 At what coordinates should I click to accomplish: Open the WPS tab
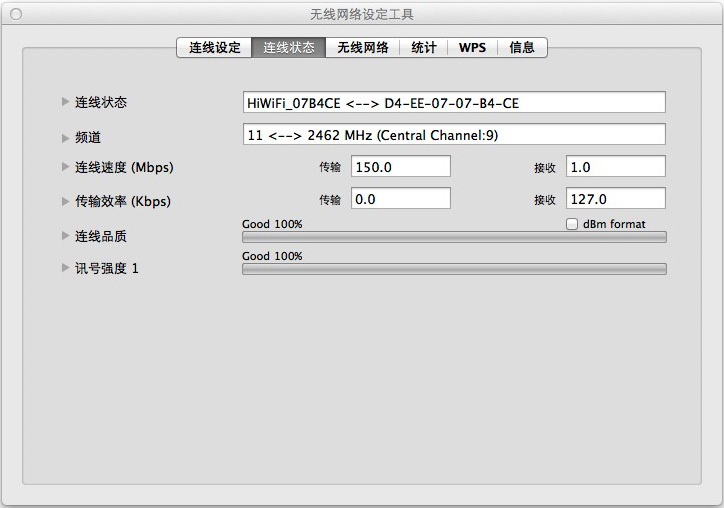pyautogui.click(x=472, y=48)
